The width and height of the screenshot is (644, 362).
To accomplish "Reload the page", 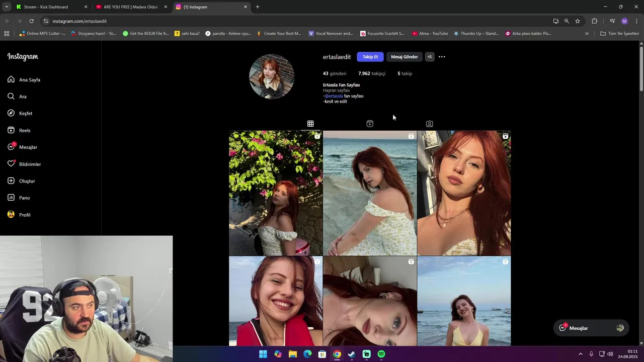I will (x=31, y=21).
